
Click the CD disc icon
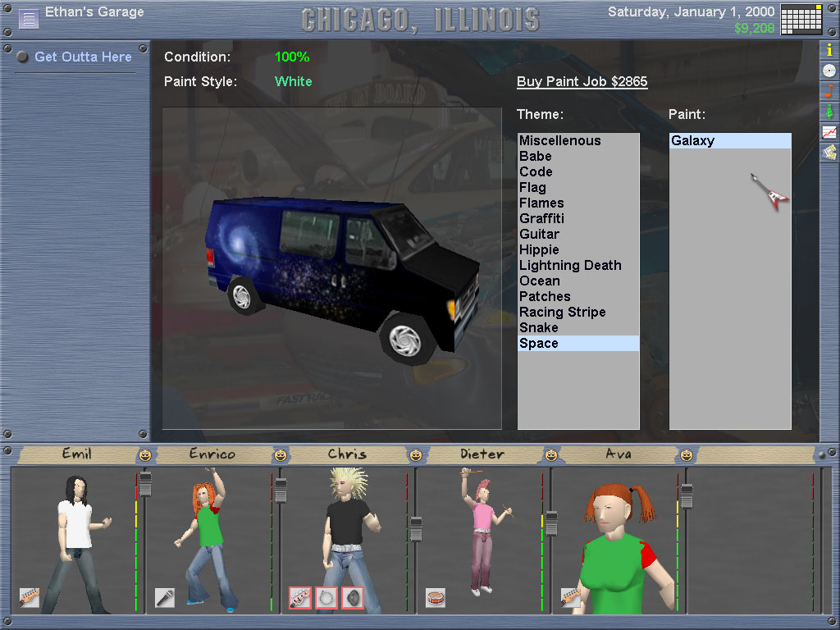(x=829, y=71)
